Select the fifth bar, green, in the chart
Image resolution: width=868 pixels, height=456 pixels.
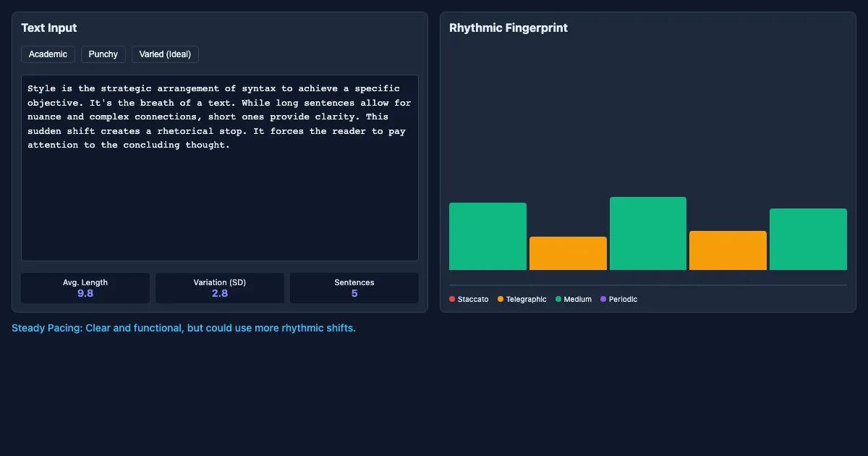[808, 240]
